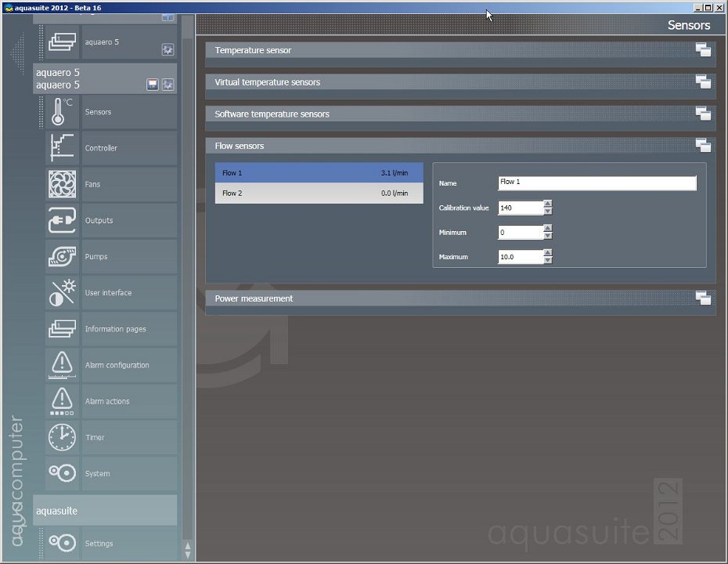This screenshot has height=564, width=728.
Task: Click the red-white icon in aquaero 5 header
Action: pyautogui.click(x=153, y=85)
